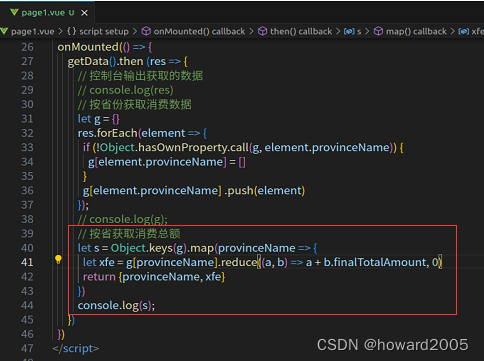
Task: Close the page1.vue tab
Action: (85, 13)
